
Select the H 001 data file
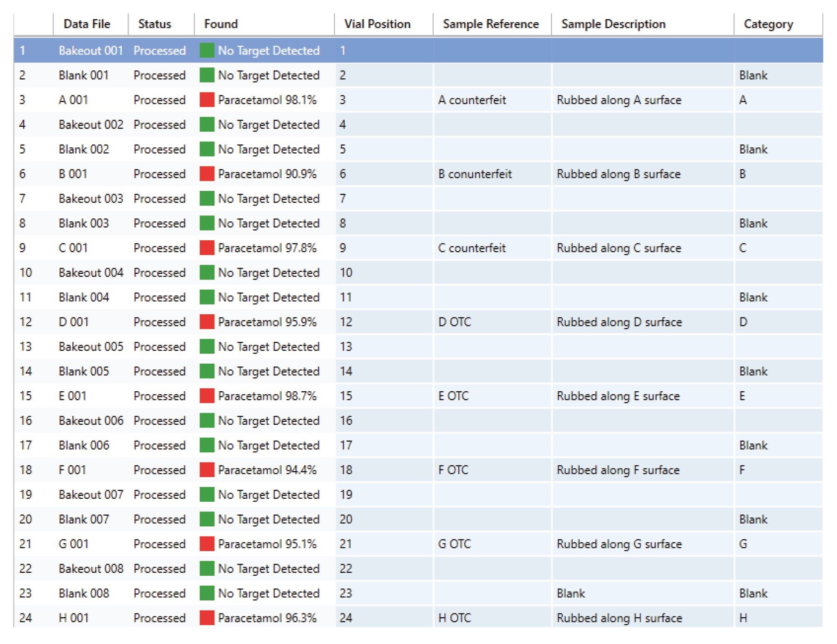click(x=74, y=618)
